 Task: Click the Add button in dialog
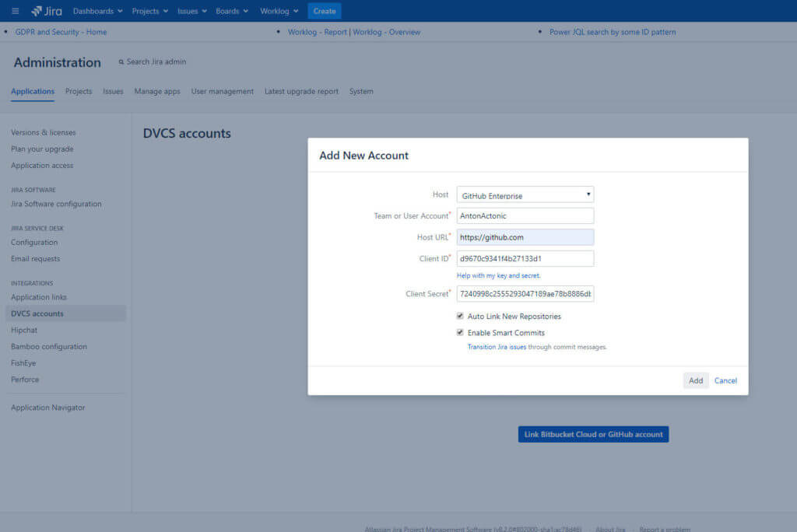(x=695, y=380)
